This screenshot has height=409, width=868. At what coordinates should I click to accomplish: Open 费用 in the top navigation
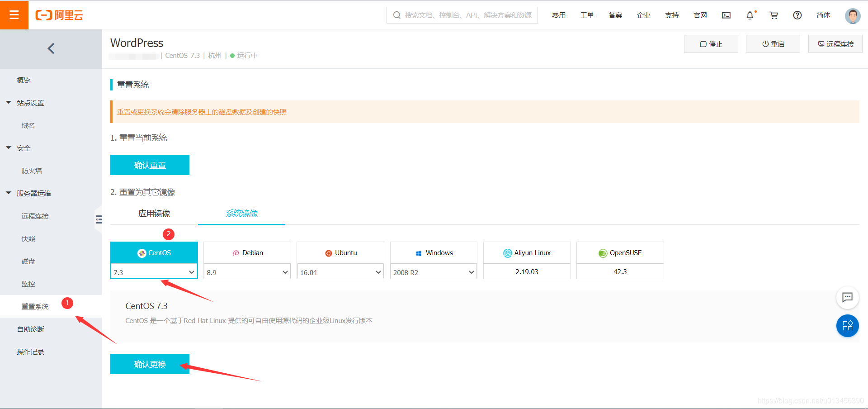(x=559, y=15)
